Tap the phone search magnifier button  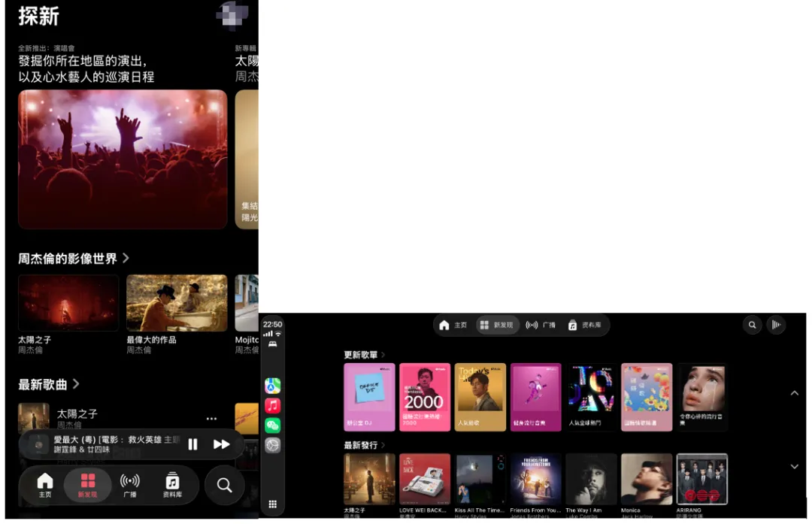(224, 485)
